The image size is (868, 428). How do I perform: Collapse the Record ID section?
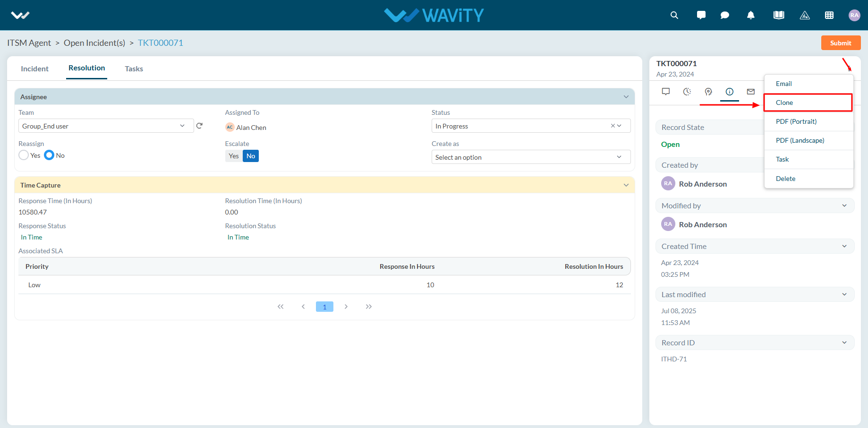tap(844, 342)
